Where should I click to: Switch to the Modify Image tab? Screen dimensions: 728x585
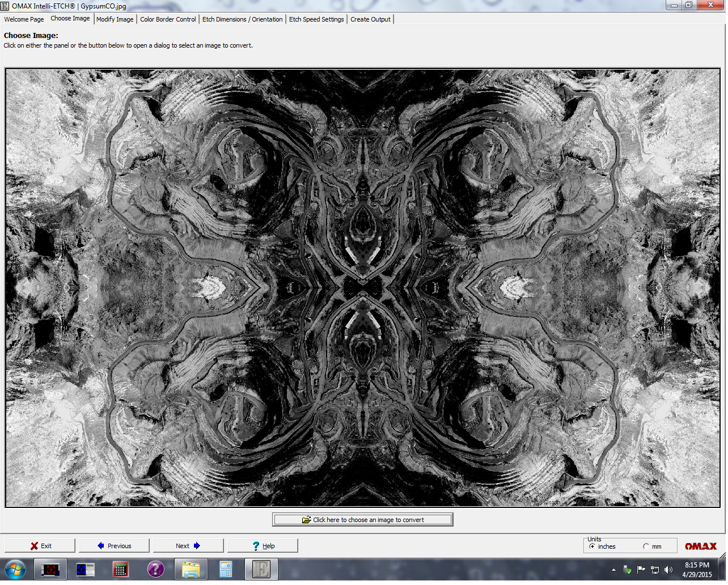point(115,19)
